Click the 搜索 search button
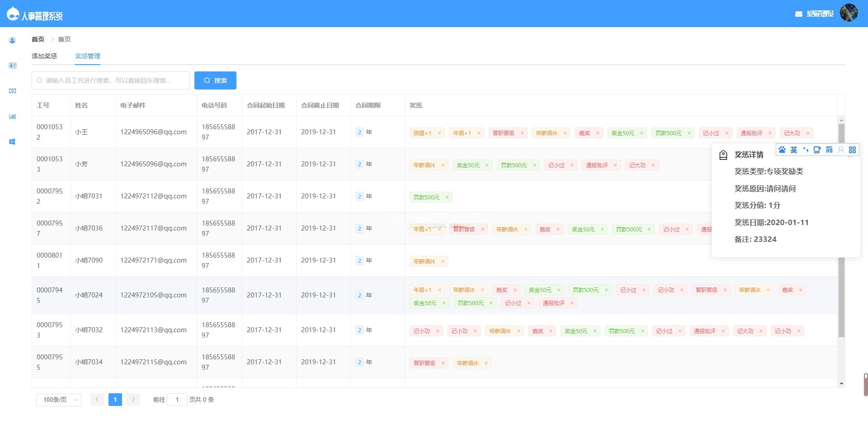 coord(216,80)
